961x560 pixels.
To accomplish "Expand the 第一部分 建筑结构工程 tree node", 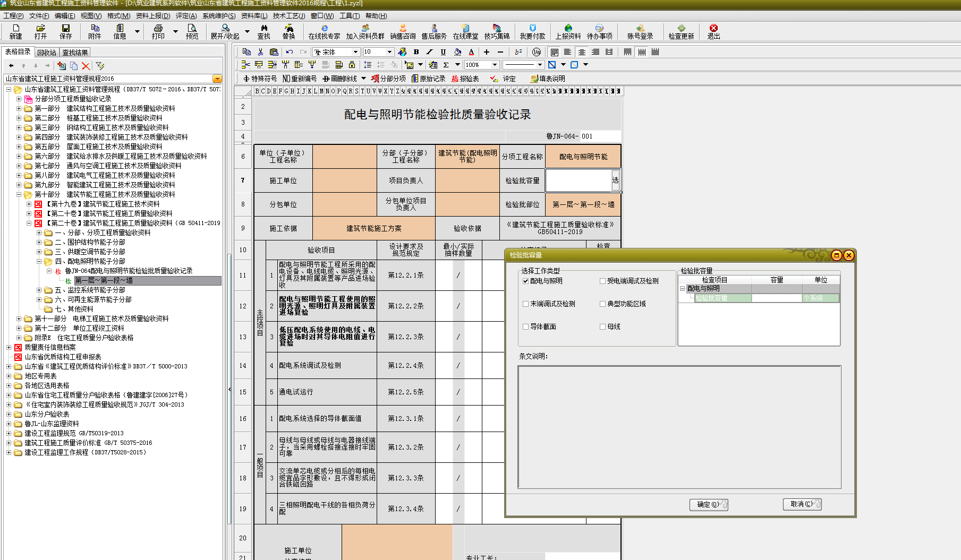I will point(19,108).
